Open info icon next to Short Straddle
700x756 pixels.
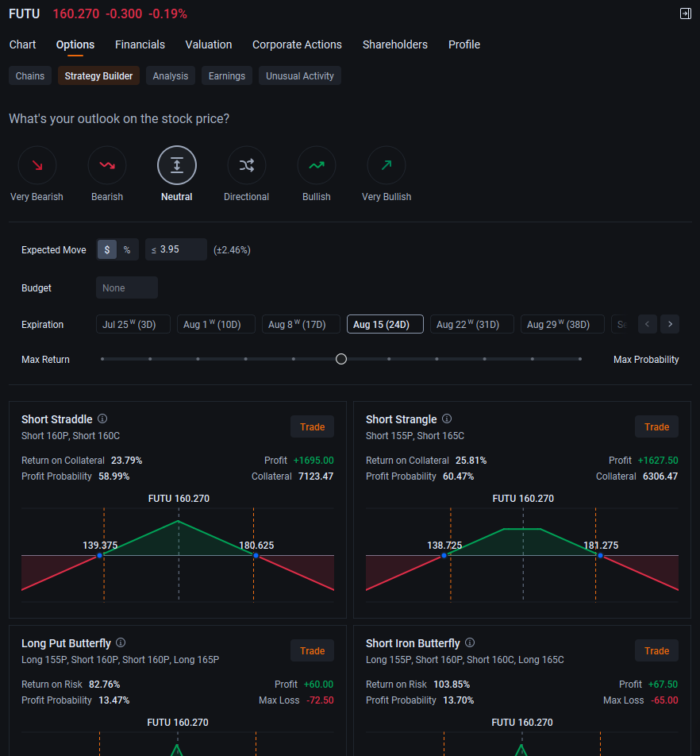point(102,418)
